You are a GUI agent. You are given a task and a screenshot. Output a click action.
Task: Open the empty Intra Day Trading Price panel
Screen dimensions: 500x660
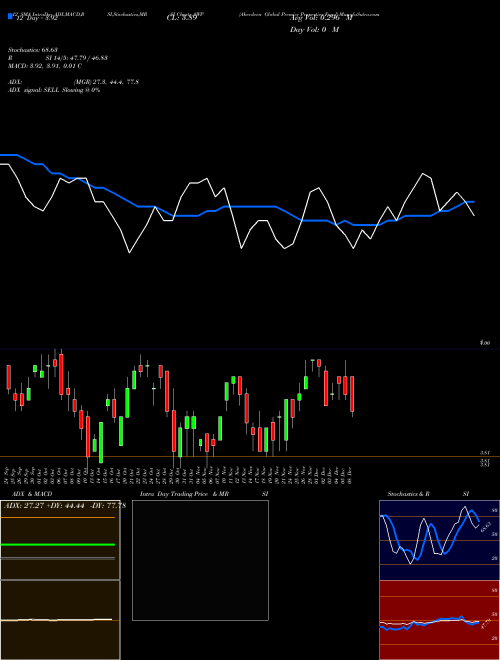pos(200,560)
